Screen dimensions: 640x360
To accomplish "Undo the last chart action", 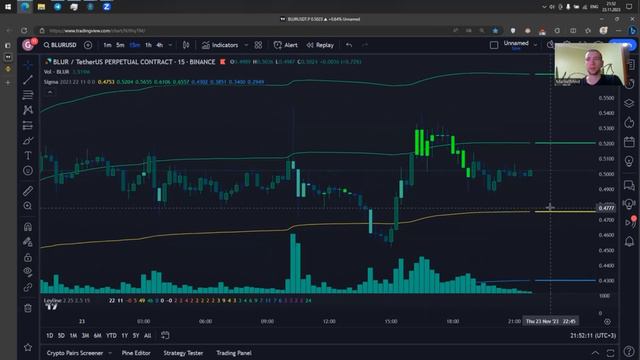I will pos(349,45).
